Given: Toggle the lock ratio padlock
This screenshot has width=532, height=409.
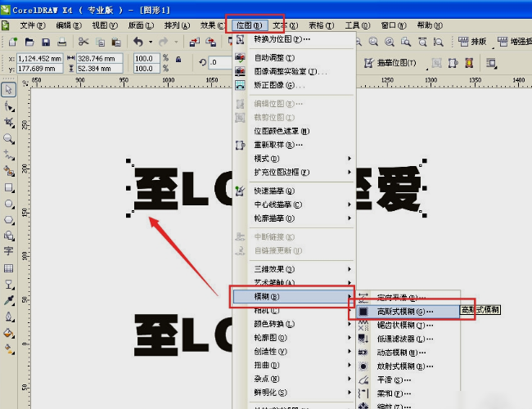Looking at the screenshot, I should [178, 59].
